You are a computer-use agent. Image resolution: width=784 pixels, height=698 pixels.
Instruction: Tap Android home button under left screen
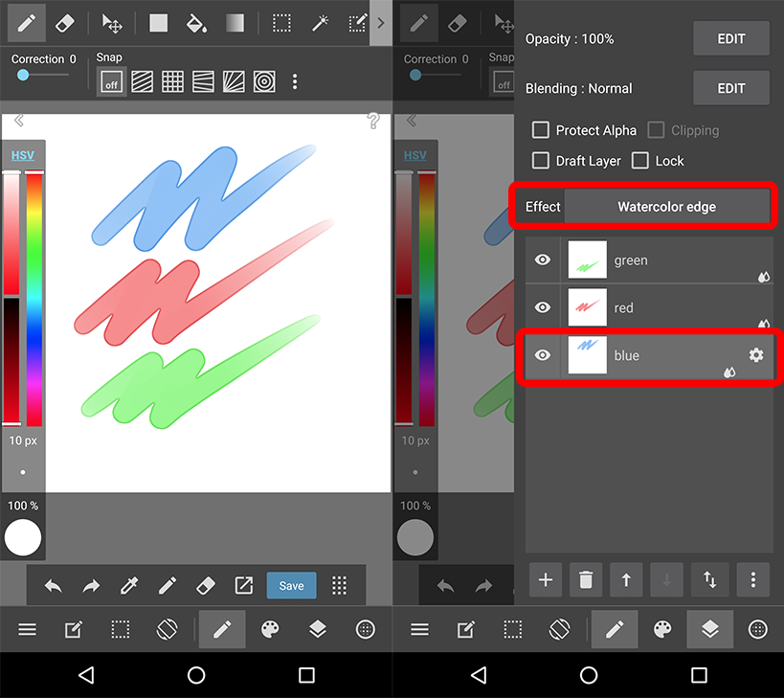(x=196, y=676)
